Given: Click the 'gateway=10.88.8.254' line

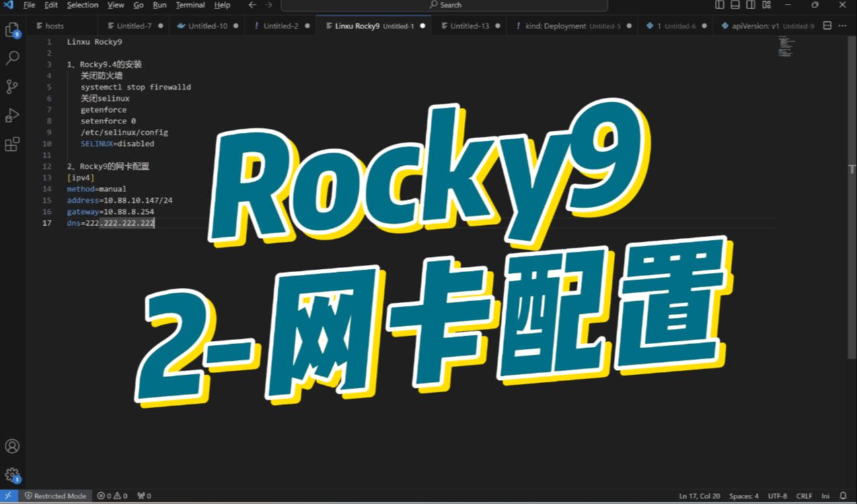Looking at the screenshot, I should pos(110,211).
